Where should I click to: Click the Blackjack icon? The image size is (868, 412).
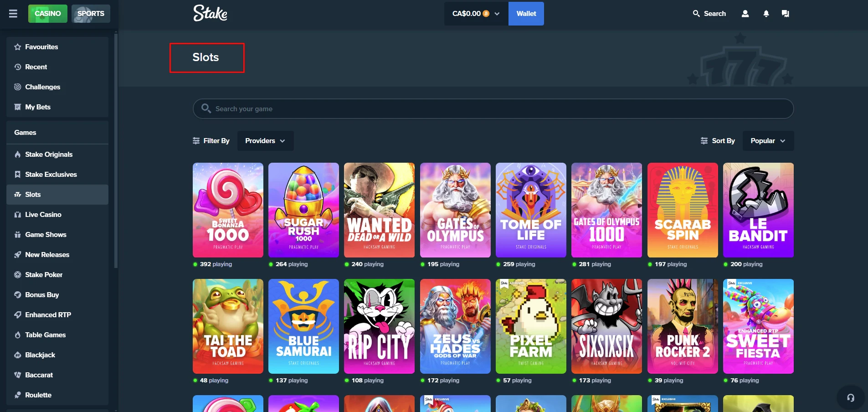18,355
